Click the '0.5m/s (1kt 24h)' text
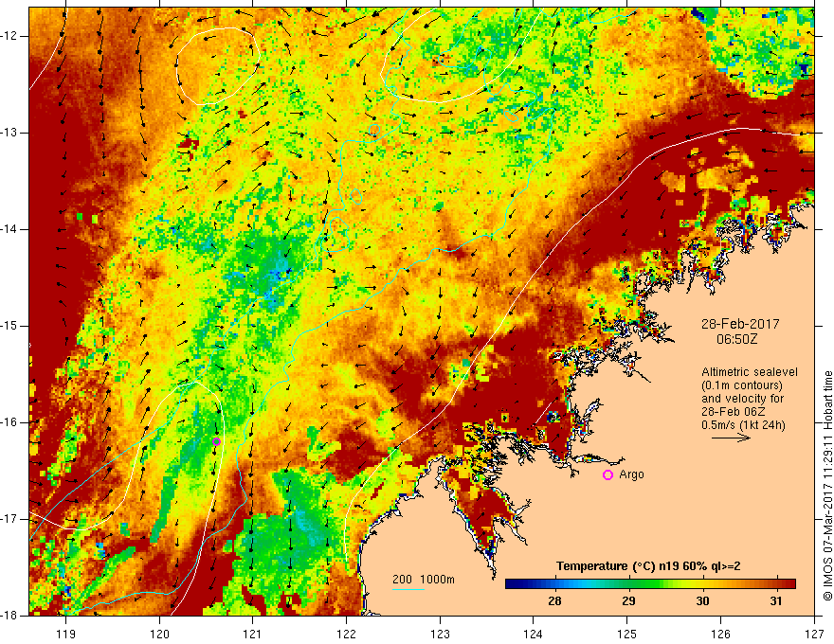Screen dimensions: 834x644 [x=743, y=425]
